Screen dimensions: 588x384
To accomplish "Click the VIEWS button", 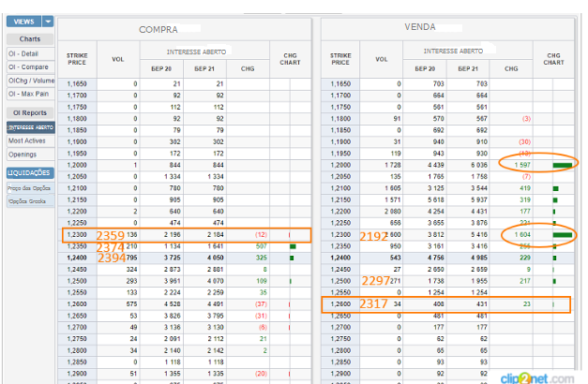I will pos(23,21).
